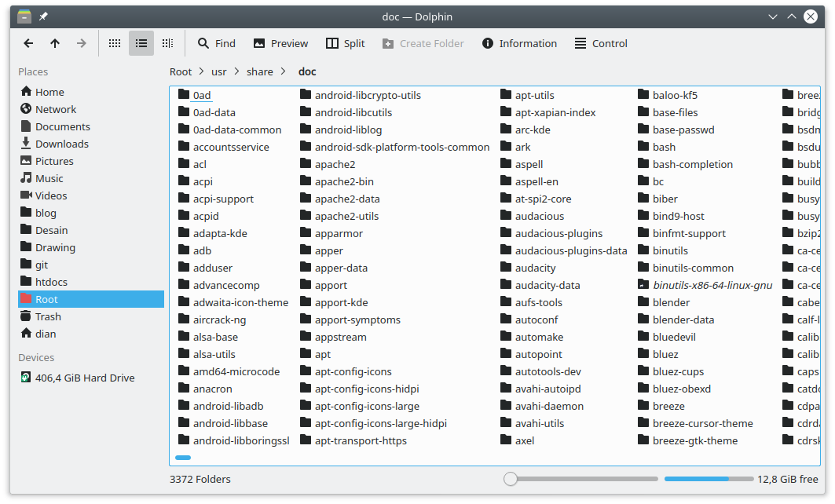Open the apache2 folder
This screenshot has height=504, width=835.
click(337, 163)
